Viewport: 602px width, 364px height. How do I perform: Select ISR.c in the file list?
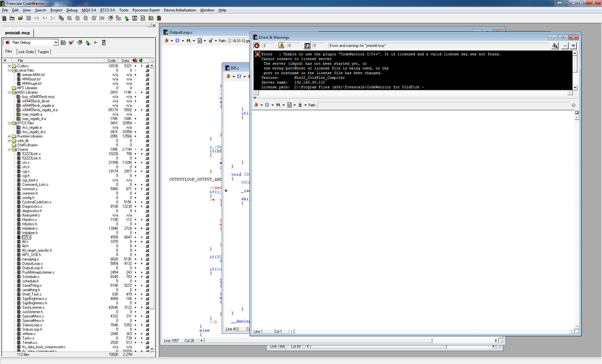[x=26, y=237]
